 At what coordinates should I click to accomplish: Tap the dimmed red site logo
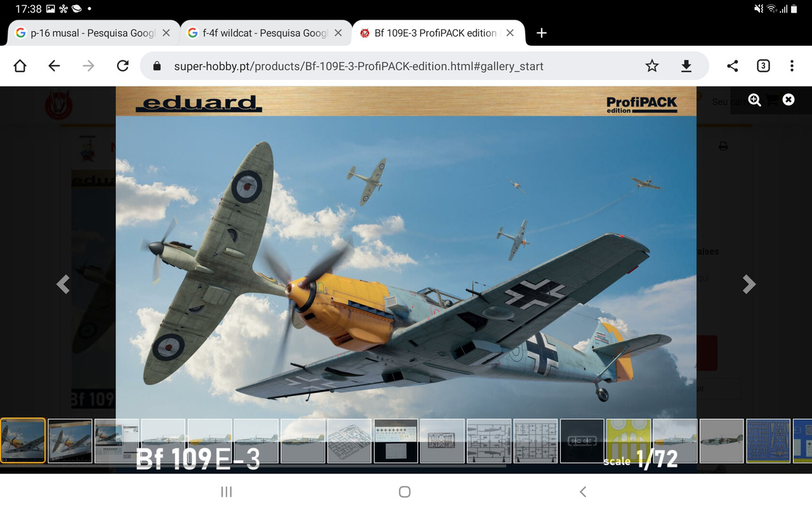[x=59, y=105]
